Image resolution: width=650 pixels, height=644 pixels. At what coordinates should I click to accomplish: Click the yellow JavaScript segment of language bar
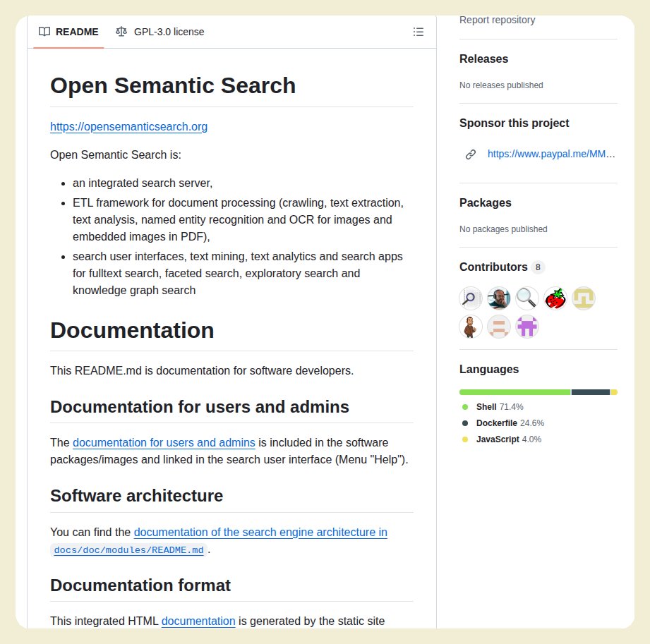click(x=614, y=392)
